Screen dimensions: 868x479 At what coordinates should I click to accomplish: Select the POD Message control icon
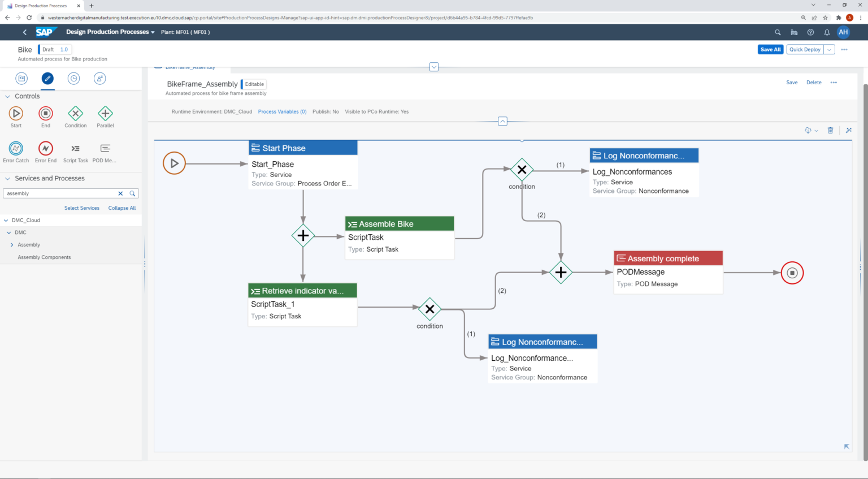pos(105,148)
